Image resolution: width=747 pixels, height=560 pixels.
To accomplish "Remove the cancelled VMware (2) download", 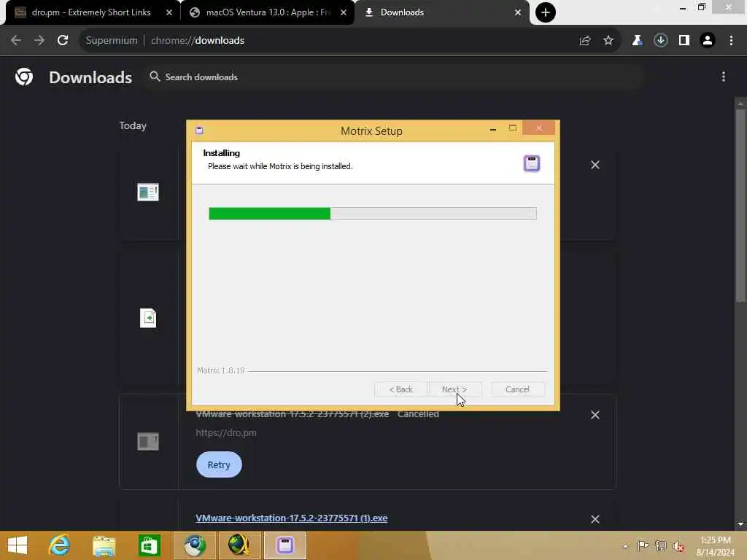I will click(595, 415).
